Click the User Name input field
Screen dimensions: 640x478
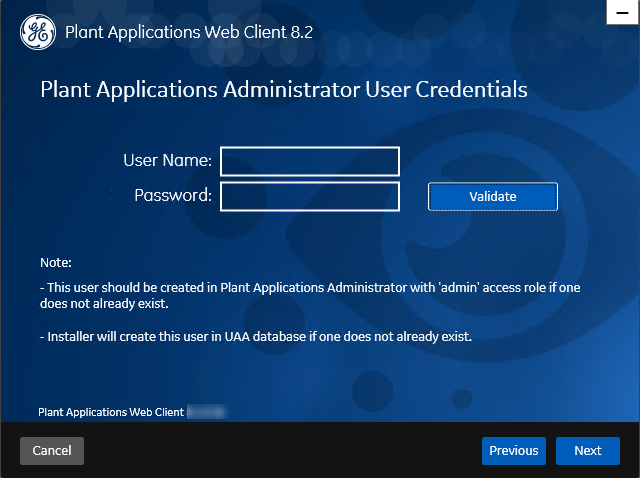click(x=310, y=162)
